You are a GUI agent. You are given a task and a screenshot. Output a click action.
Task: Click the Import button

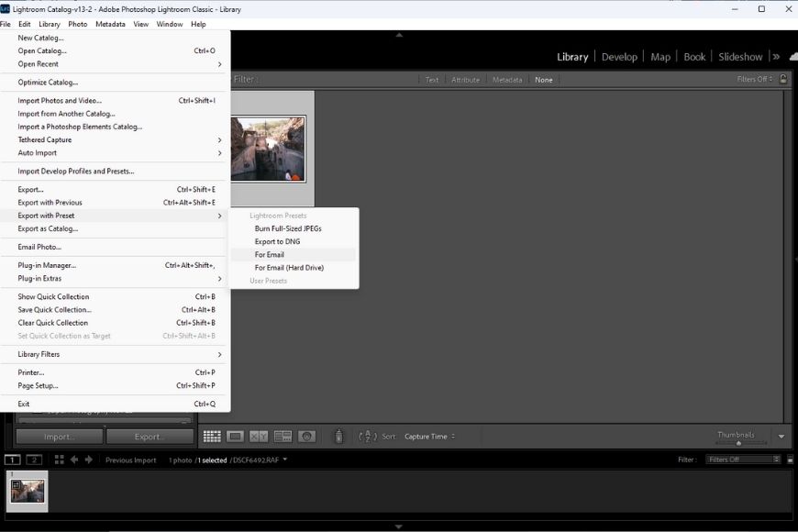pos(59,437)
